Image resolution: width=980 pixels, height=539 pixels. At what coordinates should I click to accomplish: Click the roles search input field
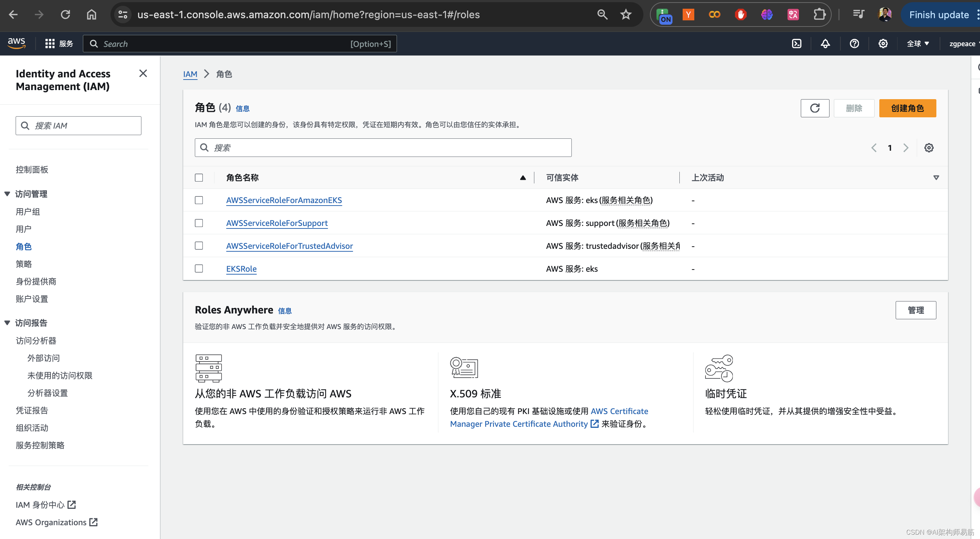(383, 147)
